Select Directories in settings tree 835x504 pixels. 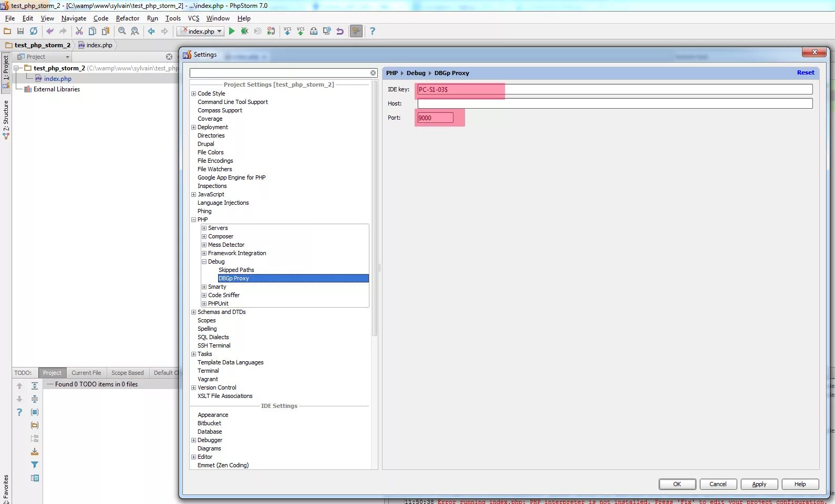(211, 135)
